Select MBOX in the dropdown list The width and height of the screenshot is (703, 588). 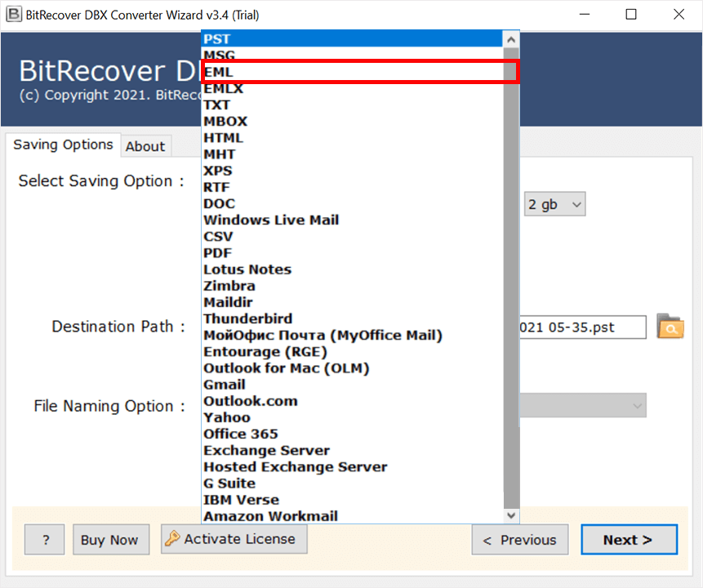pos(352,121)
